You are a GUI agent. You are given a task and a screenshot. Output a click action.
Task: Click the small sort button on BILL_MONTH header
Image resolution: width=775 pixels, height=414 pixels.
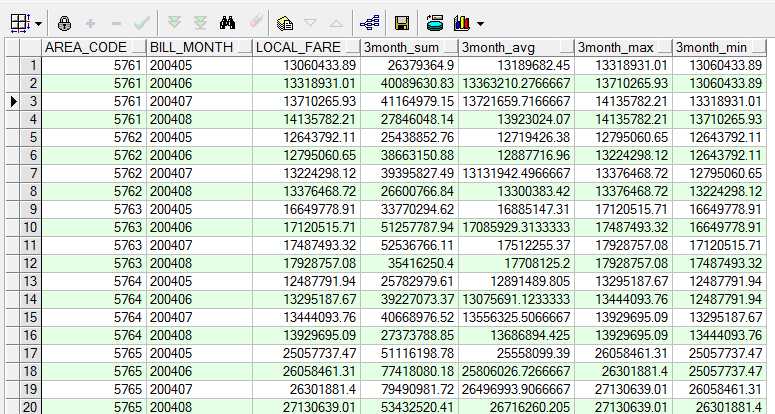click(245, 48)
